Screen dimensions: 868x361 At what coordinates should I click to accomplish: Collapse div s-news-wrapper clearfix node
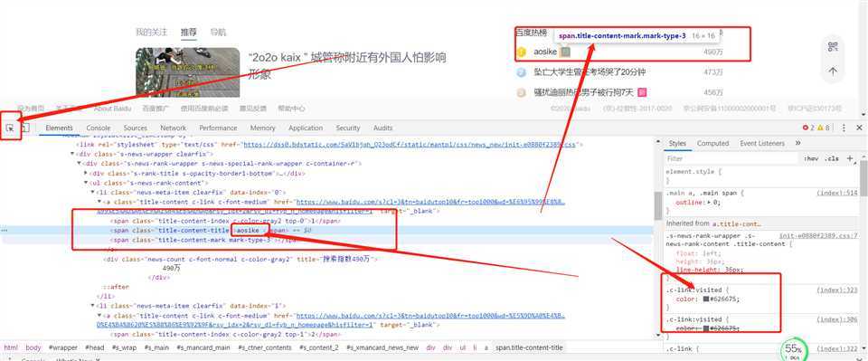click(x=72, y=154)
